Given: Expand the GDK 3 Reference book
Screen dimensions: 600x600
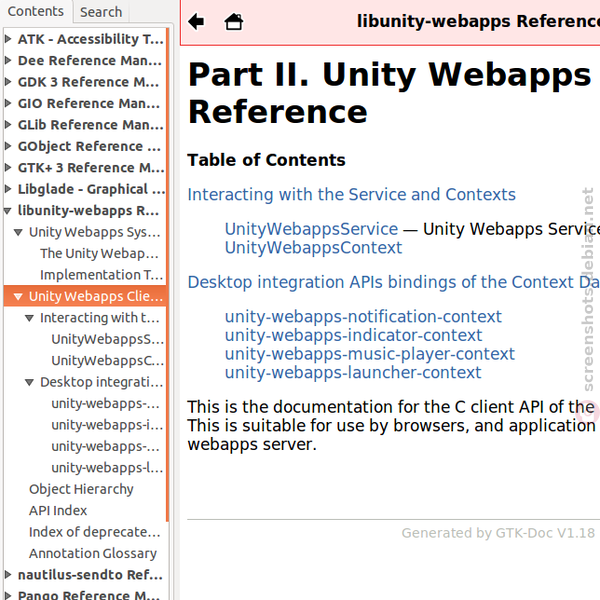Looking at the screenshot, I should (8, 82).
